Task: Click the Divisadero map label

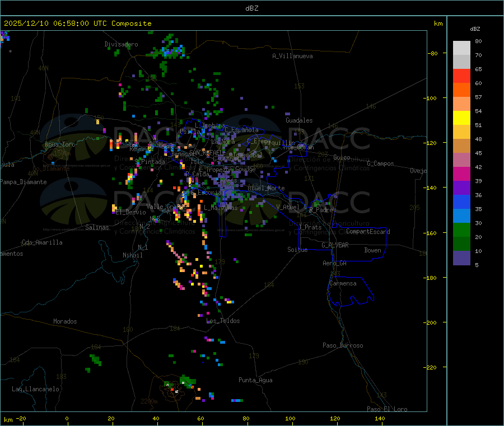Action: click(x=121, y=44)
